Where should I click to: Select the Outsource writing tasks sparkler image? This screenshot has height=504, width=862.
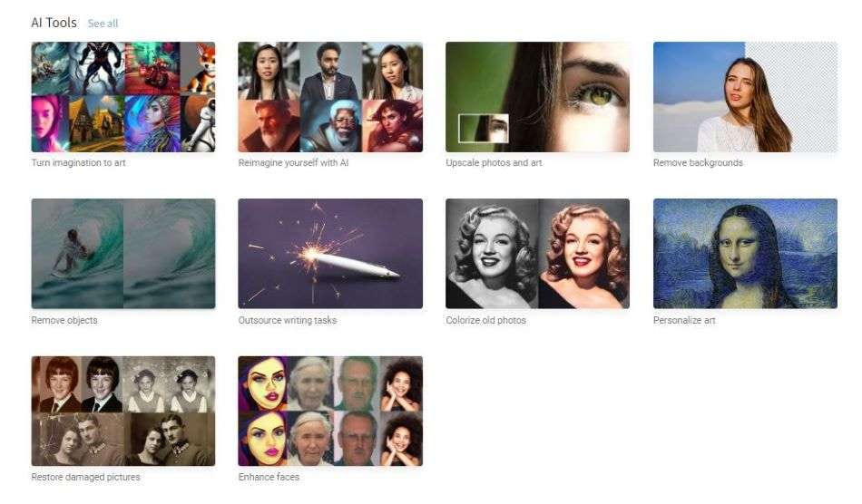pos(330,254)
